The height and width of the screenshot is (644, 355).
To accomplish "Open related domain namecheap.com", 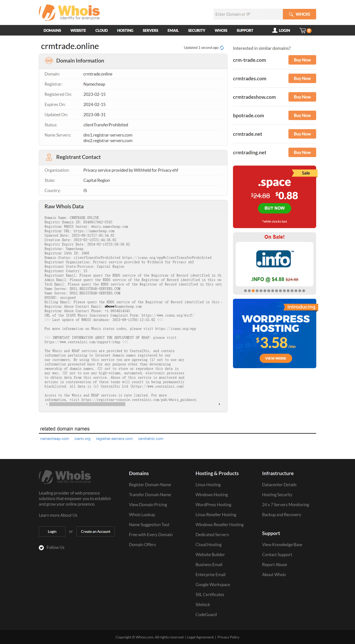I will [55, 439].
